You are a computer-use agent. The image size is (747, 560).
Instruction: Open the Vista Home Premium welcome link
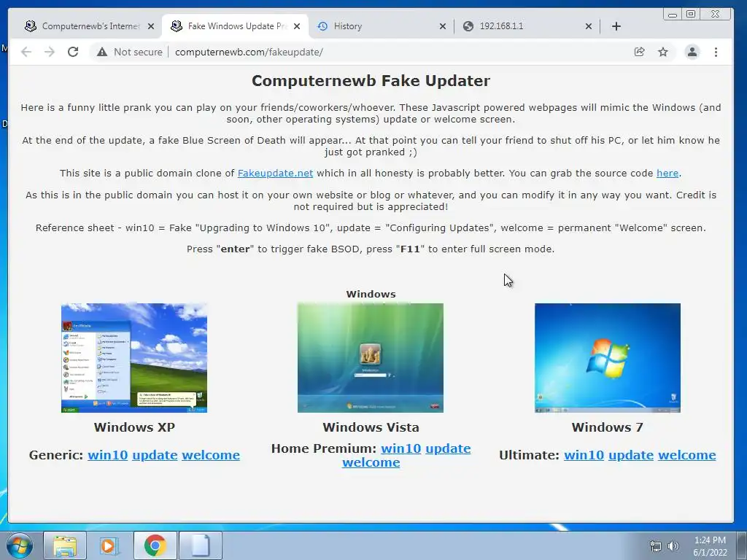coord(371,462)
